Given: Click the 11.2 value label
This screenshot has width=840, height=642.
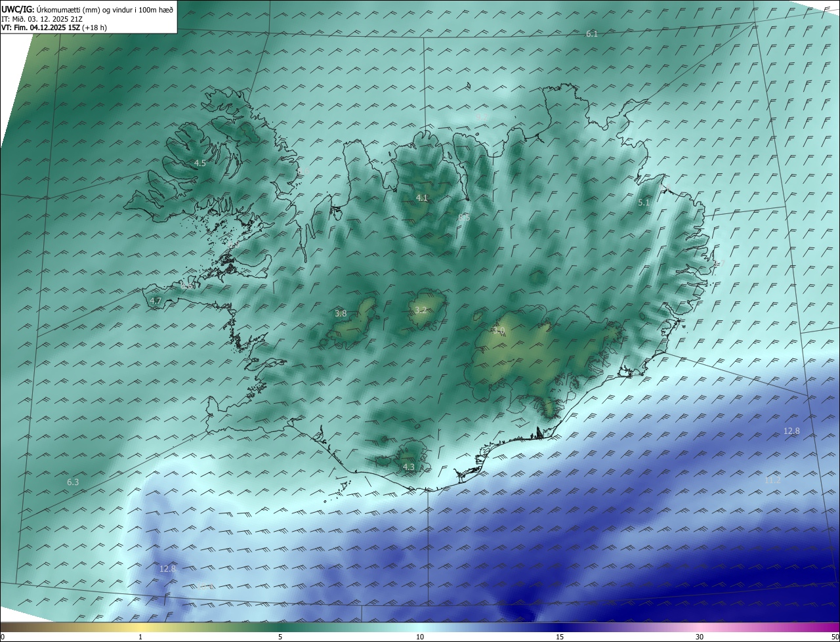Looking at the screenshot, I should tap(773, 481).
